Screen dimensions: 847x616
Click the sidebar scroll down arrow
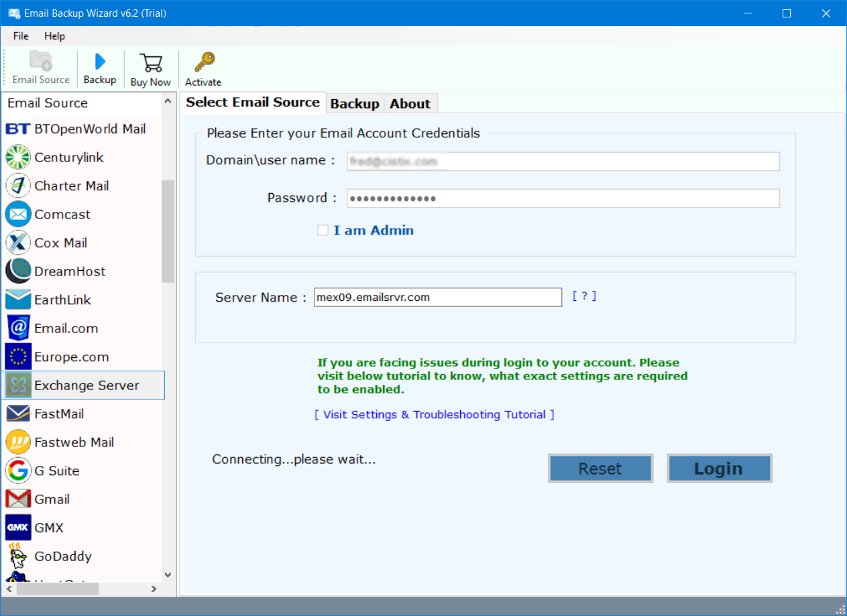point(168,574)
